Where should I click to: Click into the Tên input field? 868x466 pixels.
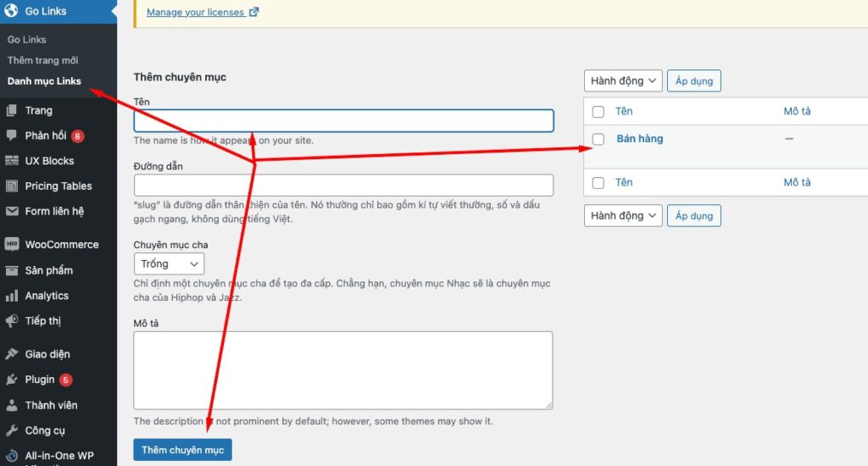click(343, 120)
